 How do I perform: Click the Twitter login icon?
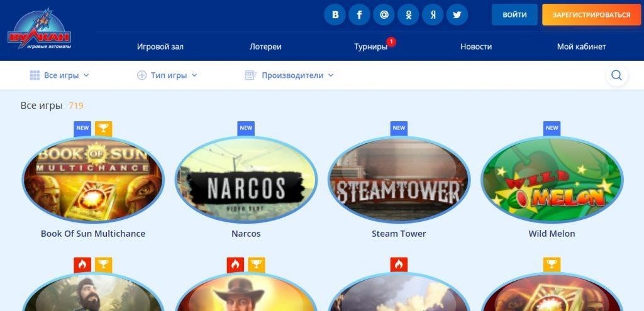click(457, 15)
